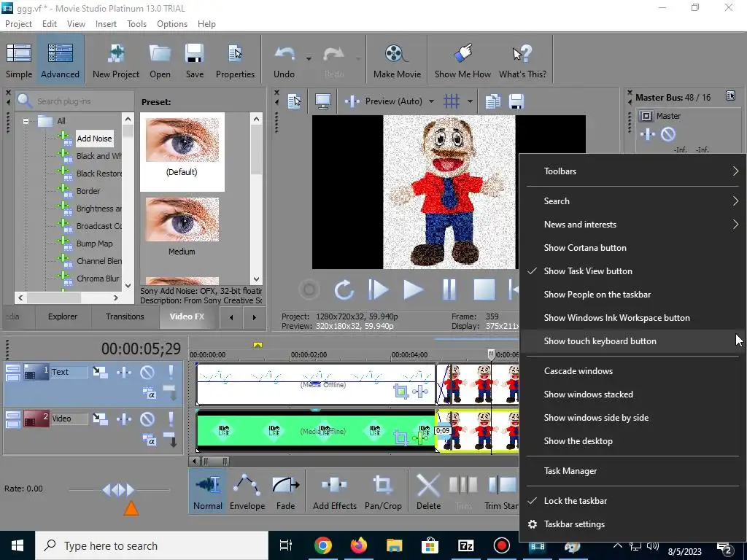Expand the Search submenu
This screenshot has width=747, height=560.
point(632,201)
